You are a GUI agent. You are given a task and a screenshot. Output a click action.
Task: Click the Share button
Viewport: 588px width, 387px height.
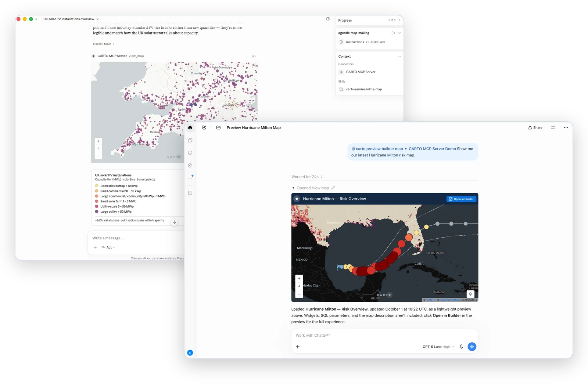coord(535,128)
